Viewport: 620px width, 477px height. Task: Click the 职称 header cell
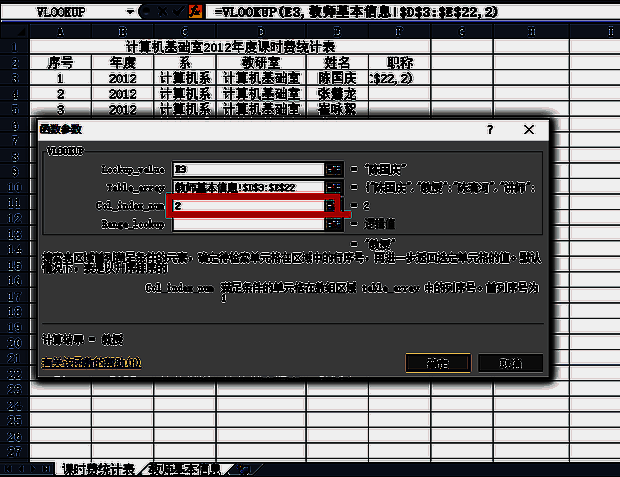400,62
